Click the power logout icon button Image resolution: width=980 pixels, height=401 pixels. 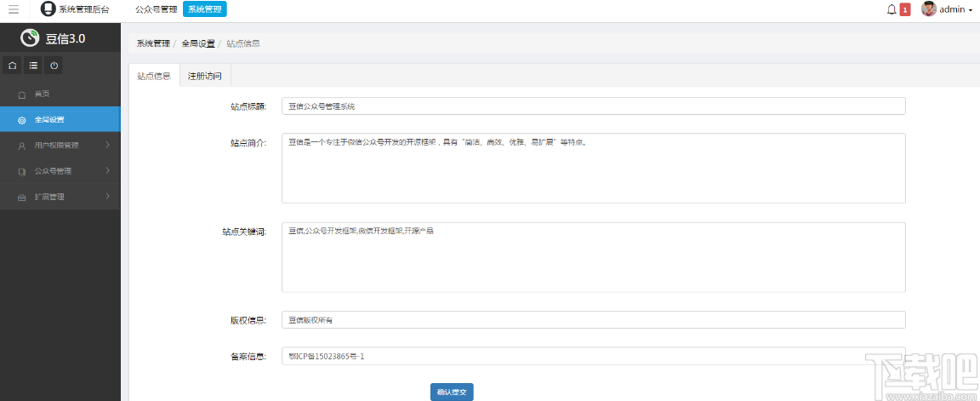pos(54,65)
